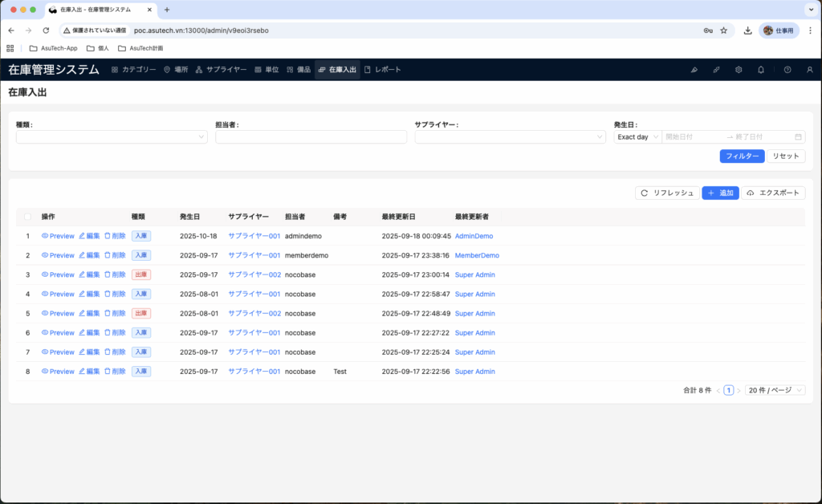Show notifications with the bell icon
Image resolution: width=822 pixels, height=504 pixels.
[761, 70]
